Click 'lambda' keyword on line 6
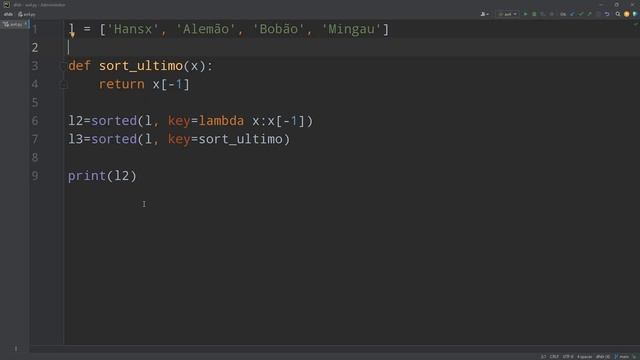This screenshot has width=640, height=360. 221,121
